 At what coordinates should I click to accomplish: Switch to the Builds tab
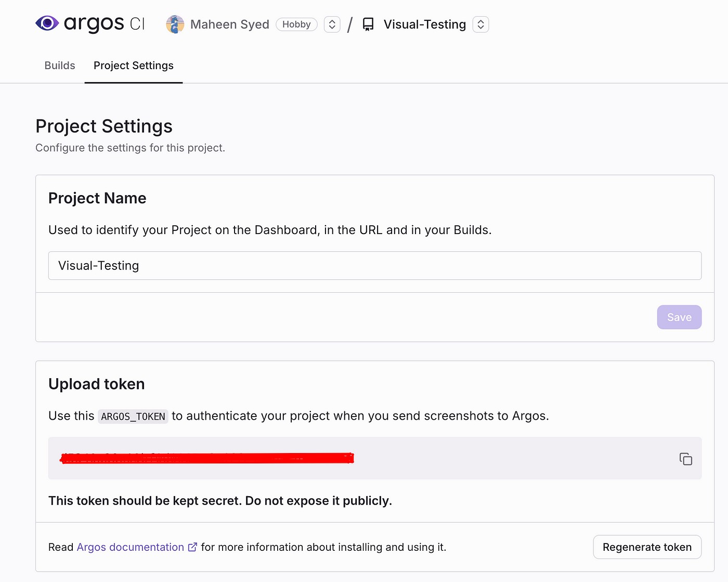pyautogui.click(x=60, y=66)
